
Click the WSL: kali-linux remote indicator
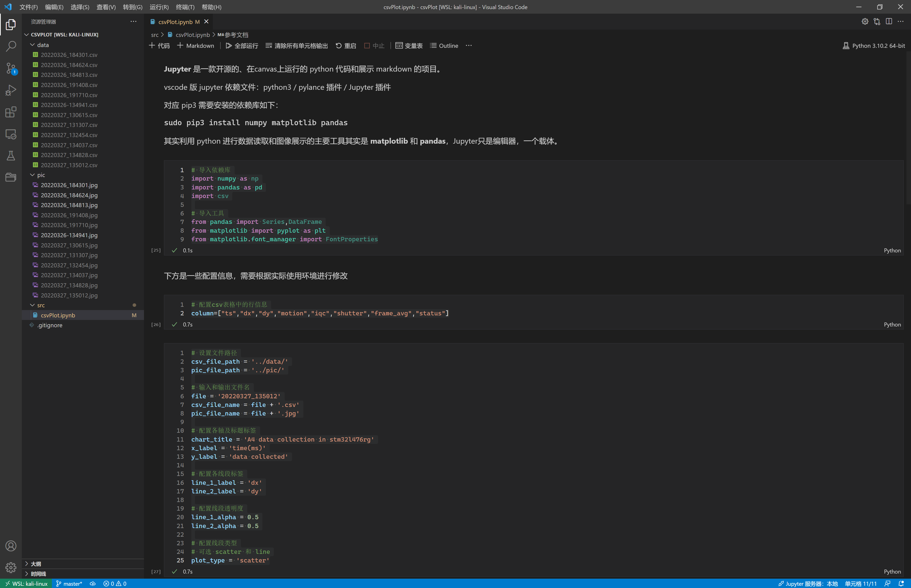(26, 583)
